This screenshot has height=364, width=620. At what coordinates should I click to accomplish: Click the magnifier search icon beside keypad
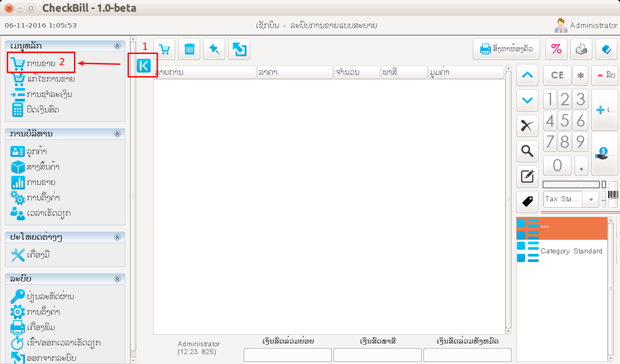[527, 151]
